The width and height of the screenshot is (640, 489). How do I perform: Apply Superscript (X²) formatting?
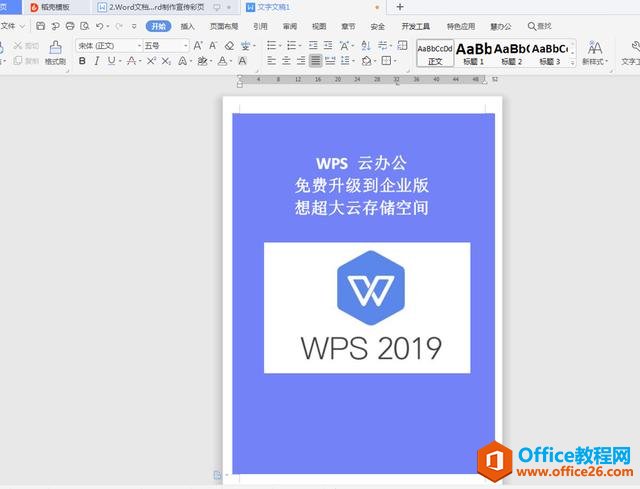pyautogui.click(x=151, y=61)
